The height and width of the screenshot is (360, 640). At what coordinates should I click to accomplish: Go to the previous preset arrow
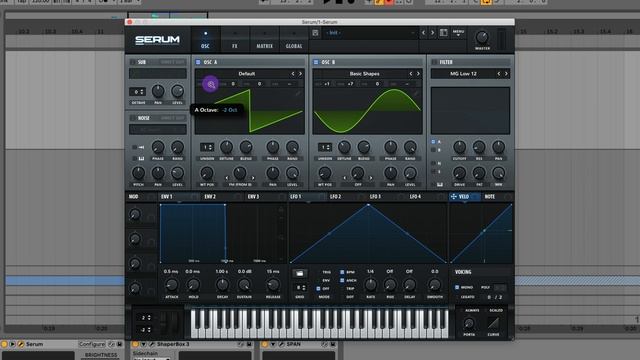[423, 33]
